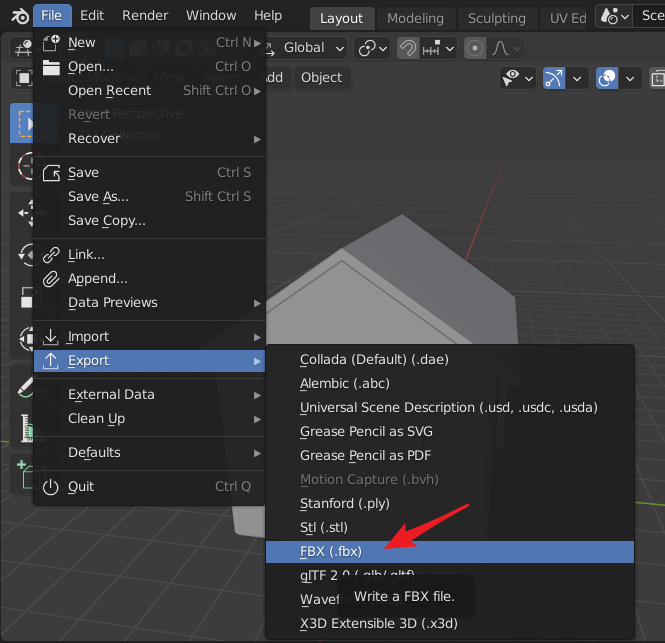Export as FBX (.fbx)
Viewport: 665px width, 643px height.
click(450, 552)
